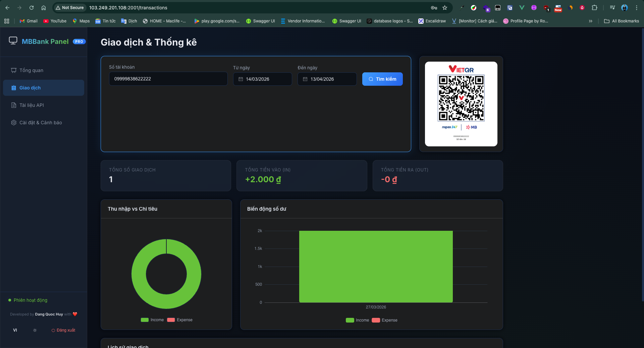Viewport: 644px width, 348px height.
Task: Open the All Bookmarks folder
Action: pyautogui.click(x=622, y=21)
